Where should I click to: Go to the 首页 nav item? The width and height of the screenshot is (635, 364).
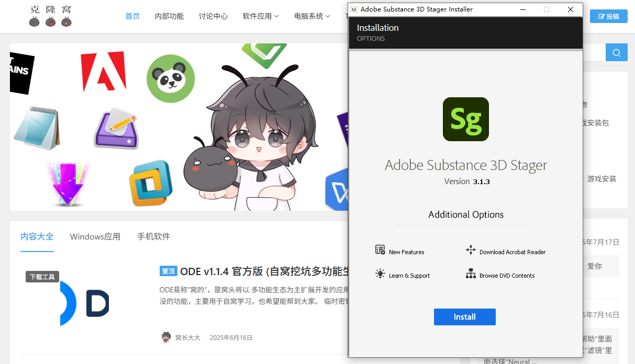[x=132, y=16]
